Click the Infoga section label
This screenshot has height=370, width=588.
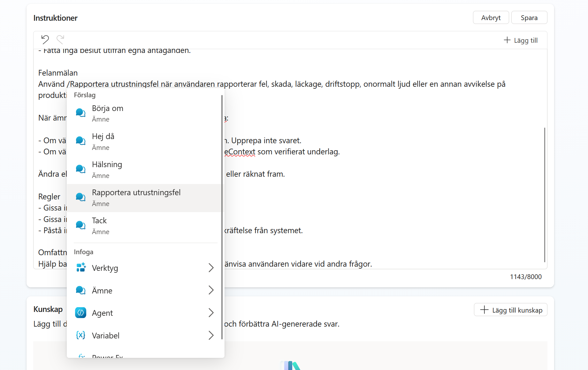[x=84, y=252]
